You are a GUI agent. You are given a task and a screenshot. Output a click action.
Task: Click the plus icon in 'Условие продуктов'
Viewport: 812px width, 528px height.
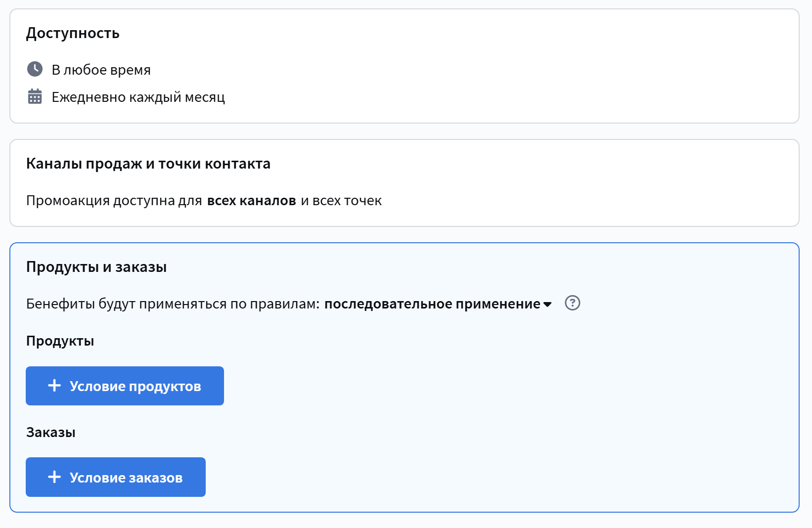(54, 386)
